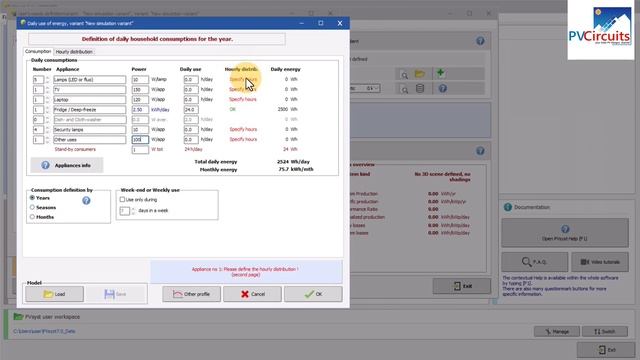Open PVsyst Help (F1) button

click(565, 233)
